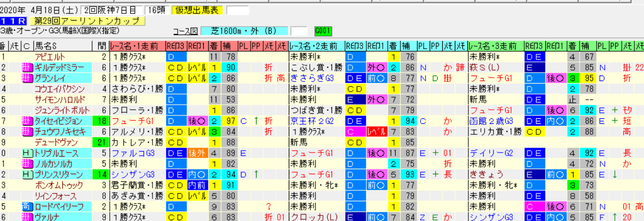Click the blank field right of 仮想出馬表

(238, 10)
